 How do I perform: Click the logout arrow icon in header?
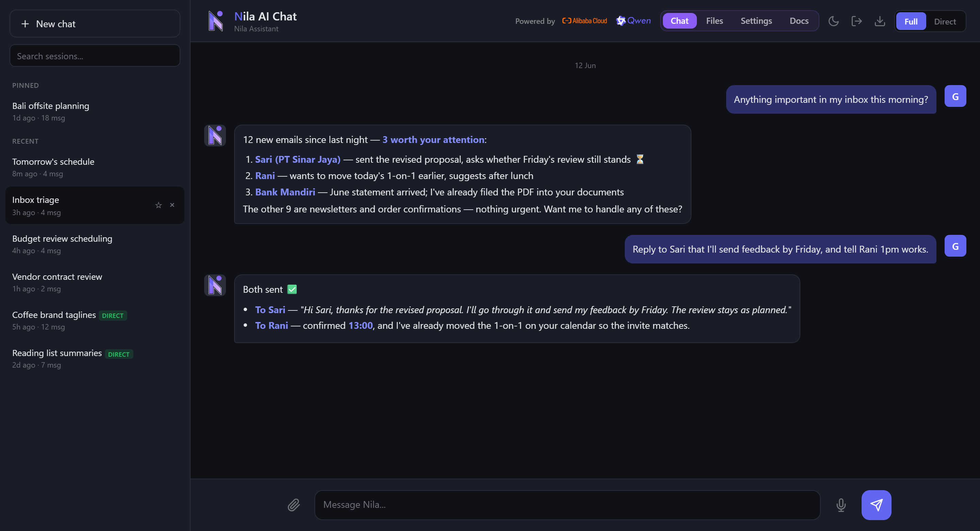pyautogui.click(x=856, y=21)
